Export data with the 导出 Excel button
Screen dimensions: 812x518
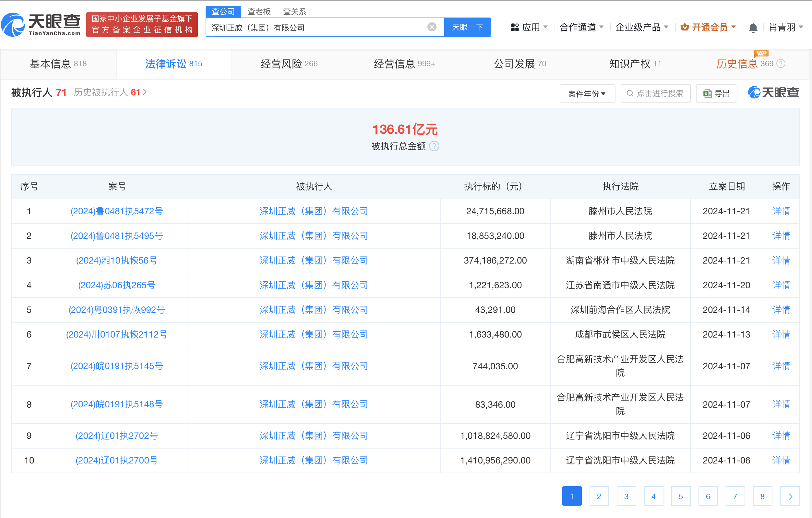716,93
